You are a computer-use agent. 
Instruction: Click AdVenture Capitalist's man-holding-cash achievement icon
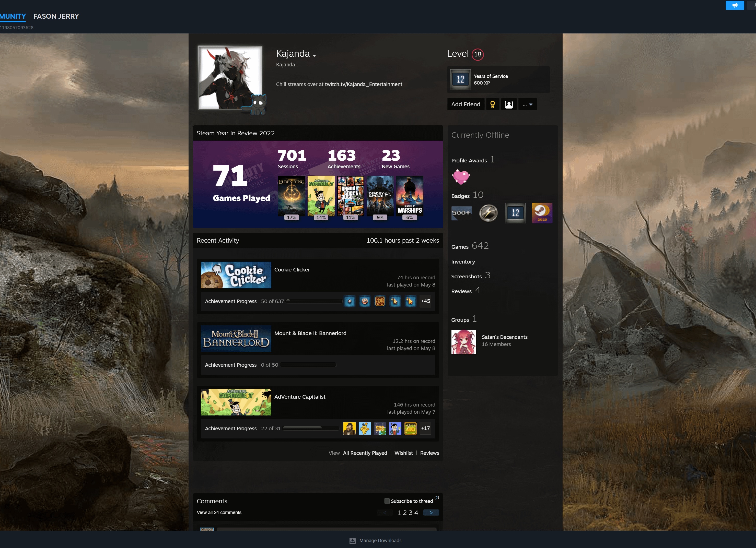click(395, 428)
